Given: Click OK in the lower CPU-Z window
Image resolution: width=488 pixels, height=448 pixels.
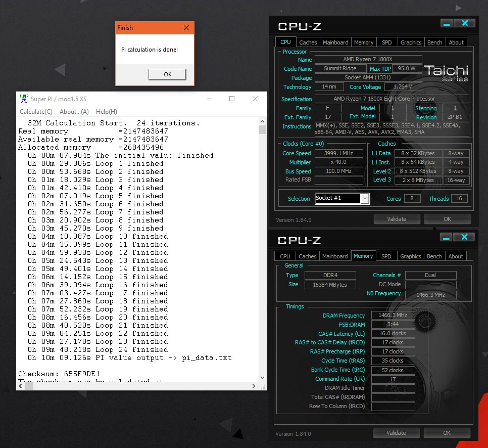Looking at the screenshot, I should 447,433.
